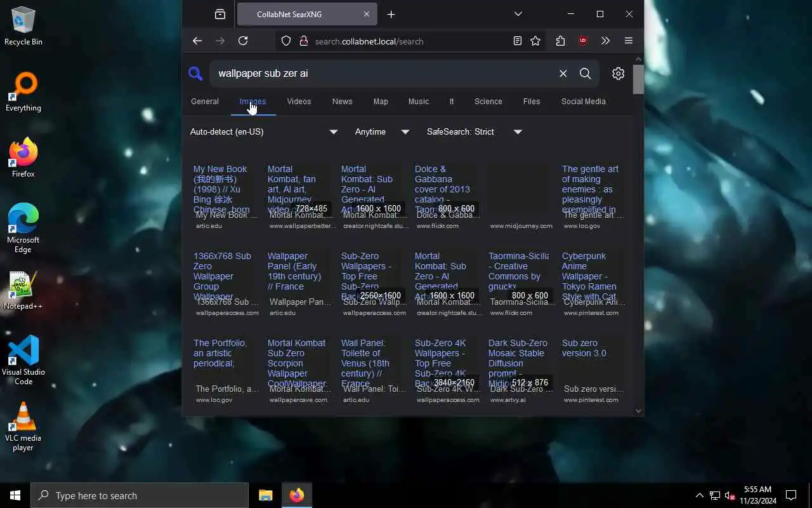Screen dimensions: 812x508
Task: Show more toolbar tools chevron
Action: pyautogui.click(x=605, y=41)
